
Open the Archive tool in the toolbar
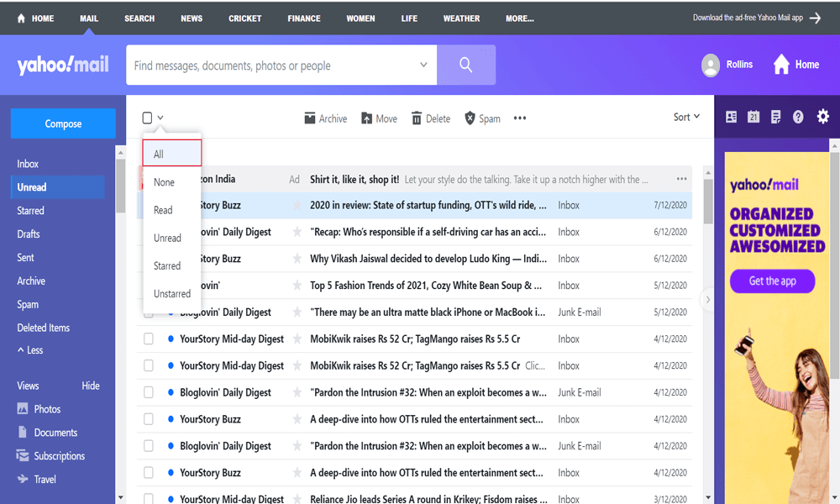pos(325,118)
